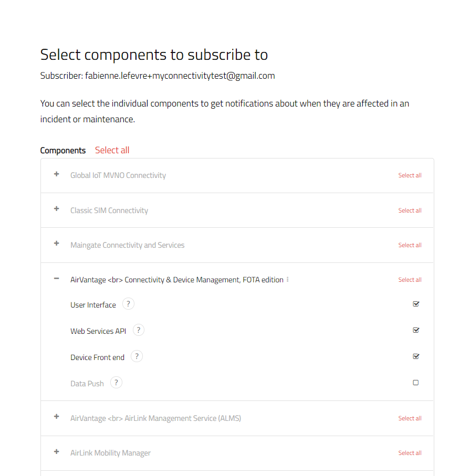
Task: Expand Maingate Connectivity and Services group
Action: click(x=57, y=244)
